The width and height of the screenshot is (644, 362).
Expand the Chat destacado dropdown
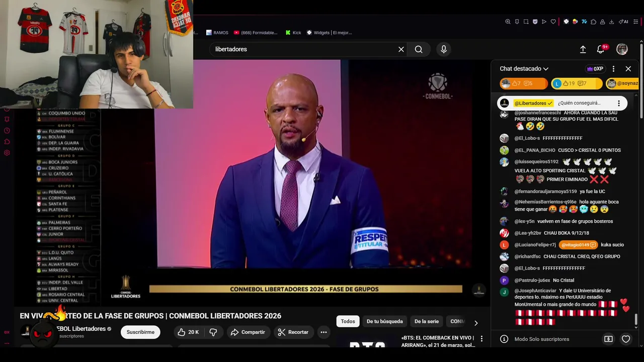tap(524, 69)
